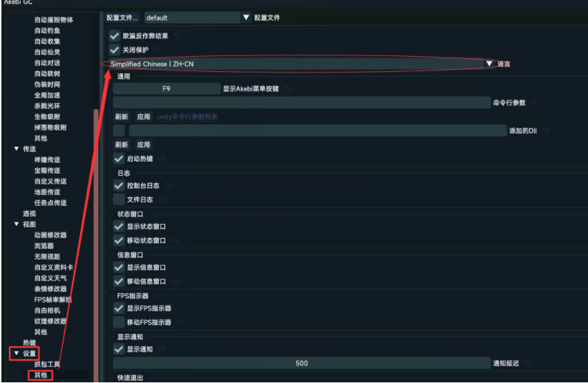
Task: Click 刷新 below the command line field
Action: pos(121,117)
